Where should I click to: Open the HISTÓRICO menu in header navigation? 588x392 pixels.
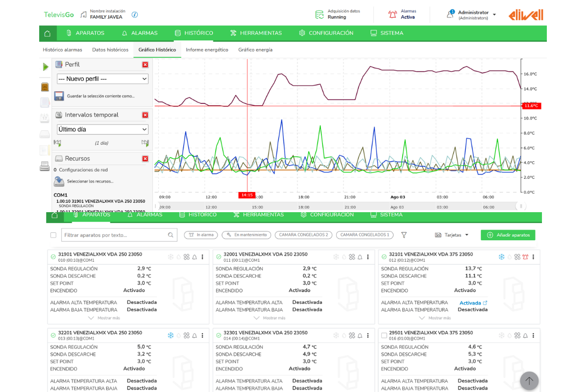pyautogui.click(x=194, y=33)
